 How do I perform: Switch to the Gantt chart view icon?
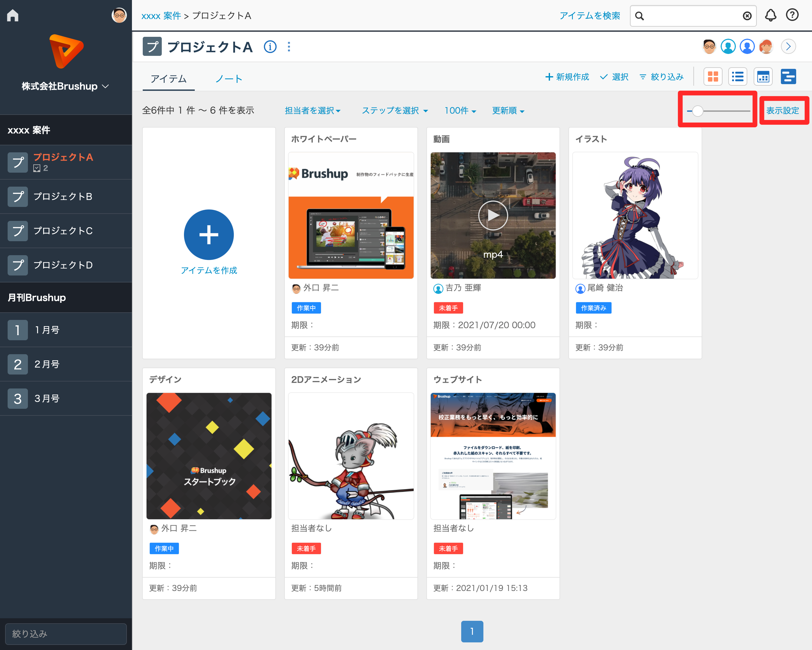(x=788, y=77)
